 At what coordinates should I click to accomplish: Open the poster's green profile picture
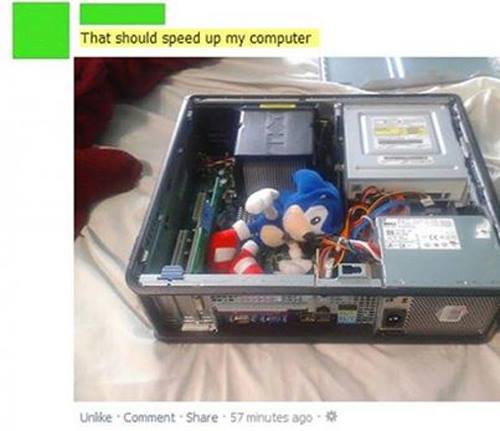[x=41, y=30]
